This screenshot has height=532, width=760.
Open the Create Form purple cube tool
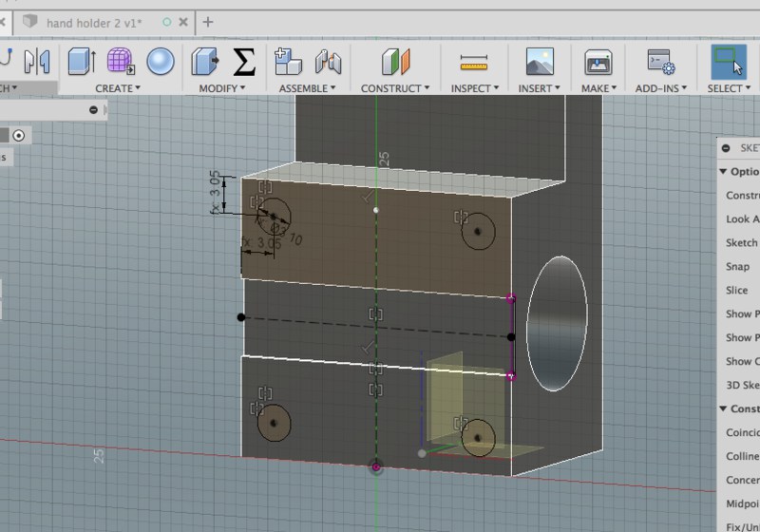[120, 62]
